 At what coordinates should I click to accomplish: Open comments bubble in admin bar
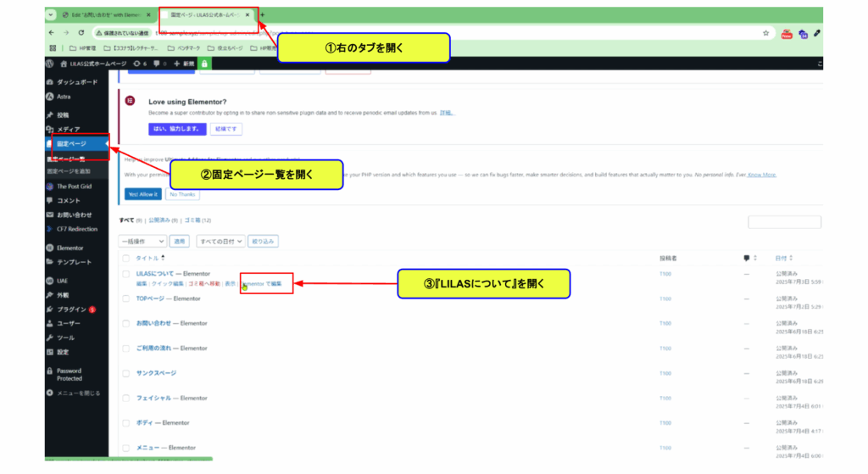(x=159, y=64)
